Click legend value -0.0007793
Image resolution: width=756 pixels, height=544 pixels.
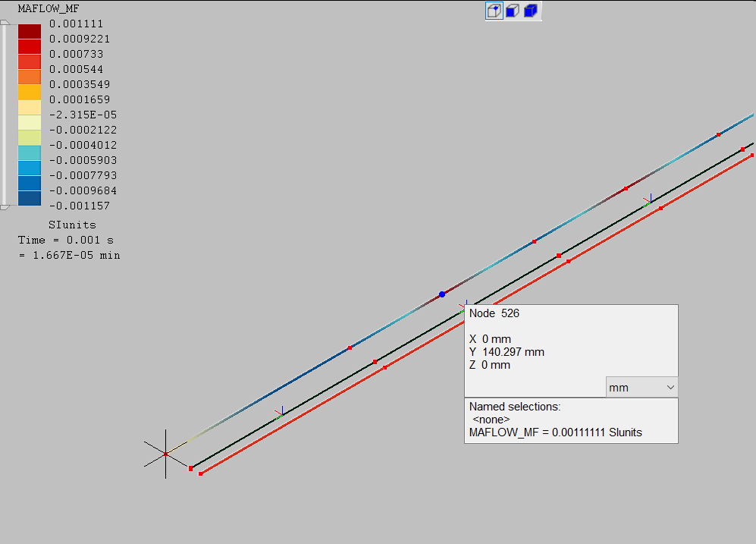point(83,175)
